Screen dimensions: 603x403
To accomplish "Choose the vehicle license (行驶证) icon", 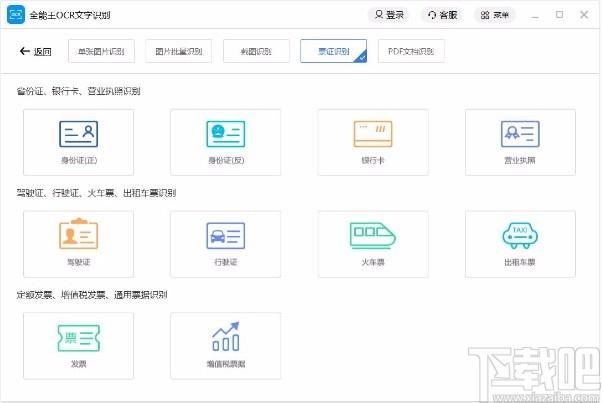I will [226, 235].
